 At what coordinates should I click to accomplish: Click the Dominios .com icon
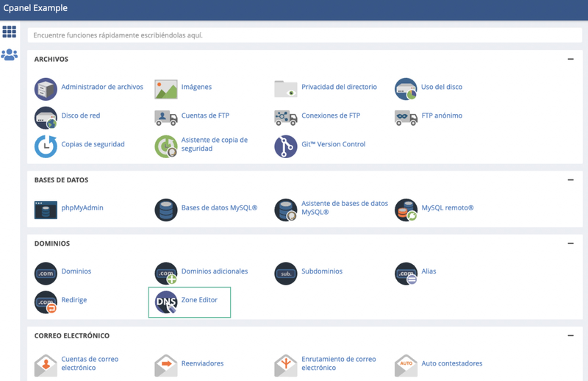pyautogui.click(x=46, y=274)
